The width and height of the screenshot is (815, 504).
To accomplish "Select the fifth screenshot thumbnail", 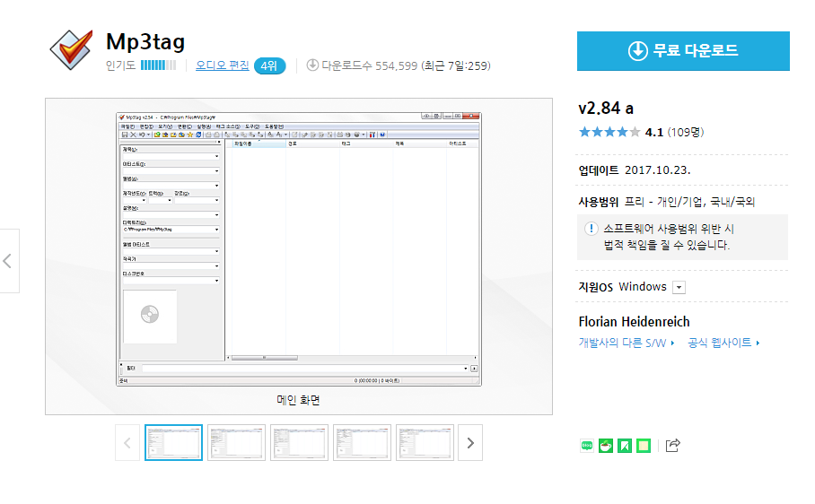I will point(425,443).
